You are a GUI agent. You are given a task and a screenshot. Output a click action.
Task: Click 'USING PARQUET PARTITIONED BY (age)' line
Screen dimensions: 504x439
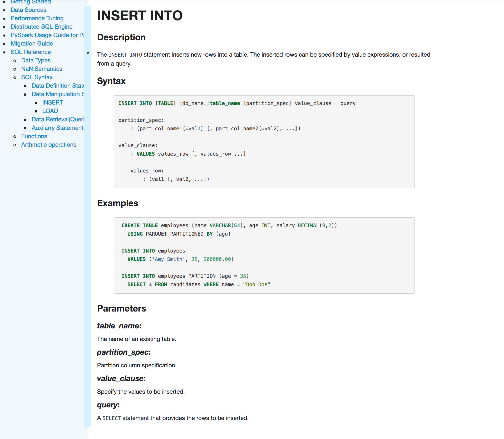179,234
